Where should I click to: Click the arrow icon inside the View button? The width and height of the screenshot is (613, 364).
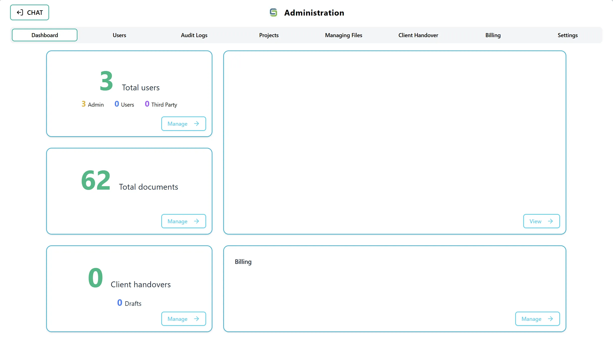click(551, 221)
